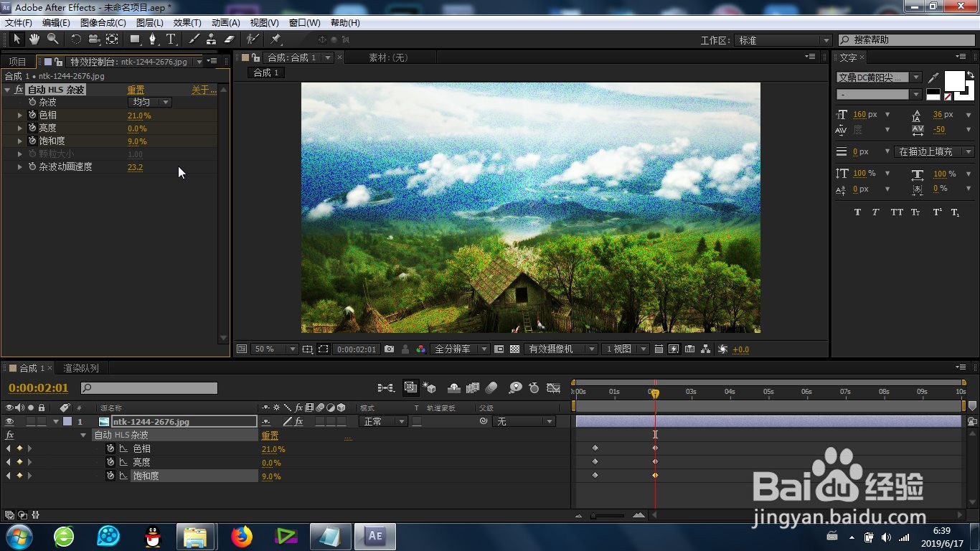Open Brainstorm lightbulb icon in timeline

pyautogui.click(x=515, y=387)
